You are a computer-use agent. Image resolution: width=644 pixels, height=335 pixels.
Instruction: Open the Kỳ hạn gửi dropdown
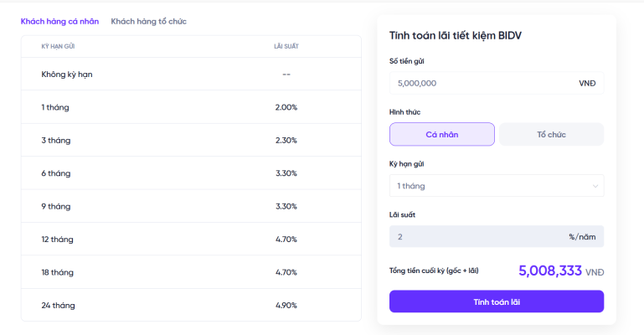click(x=497, y=186)
